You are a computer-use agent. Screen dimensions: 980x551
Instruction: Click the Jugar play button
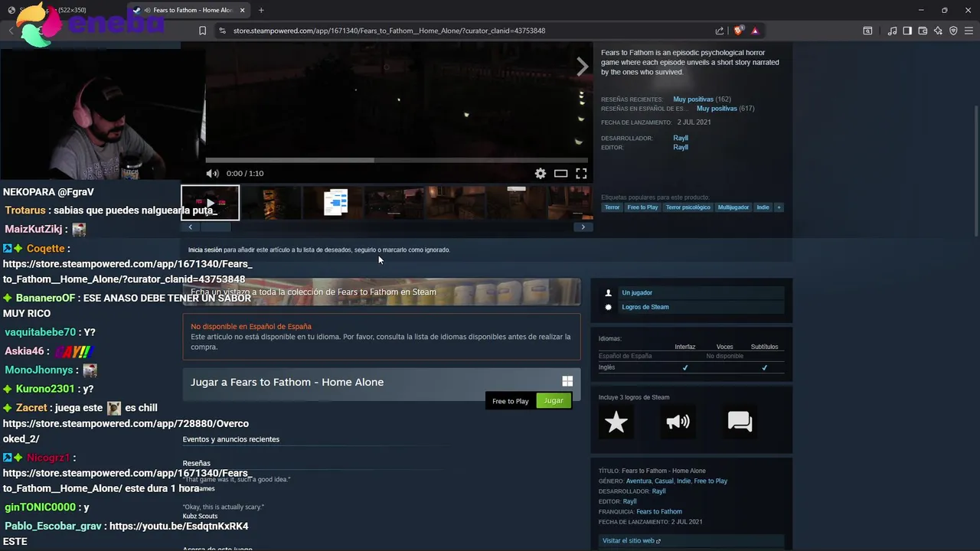point(554,401)
